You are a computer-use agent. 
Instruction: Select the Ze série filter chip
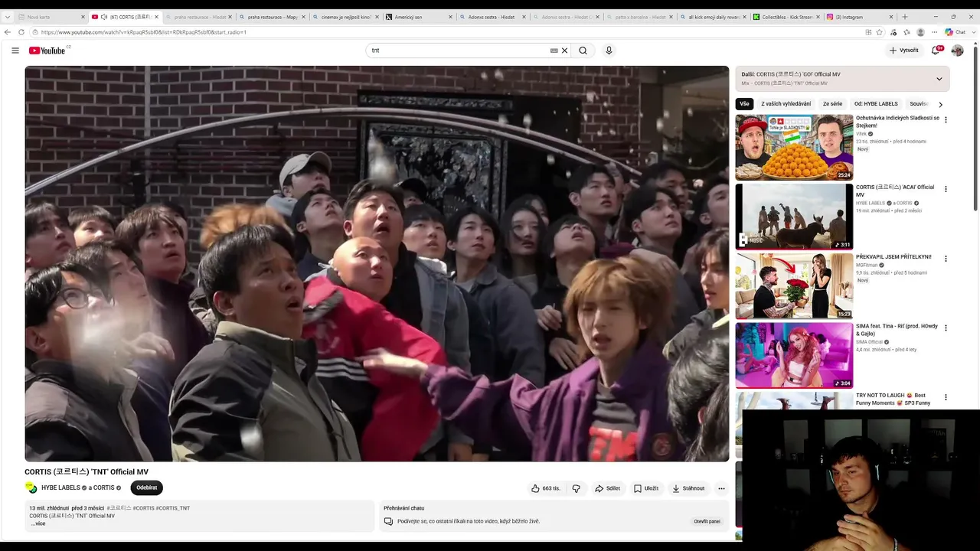pos(832,104)
